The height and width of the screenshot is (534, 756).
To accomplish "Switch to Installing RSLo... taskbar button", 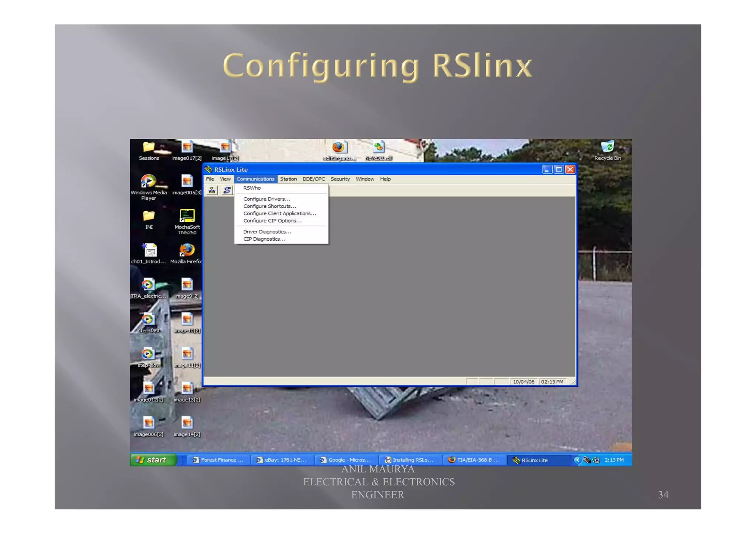I will (x=409, y=460).
